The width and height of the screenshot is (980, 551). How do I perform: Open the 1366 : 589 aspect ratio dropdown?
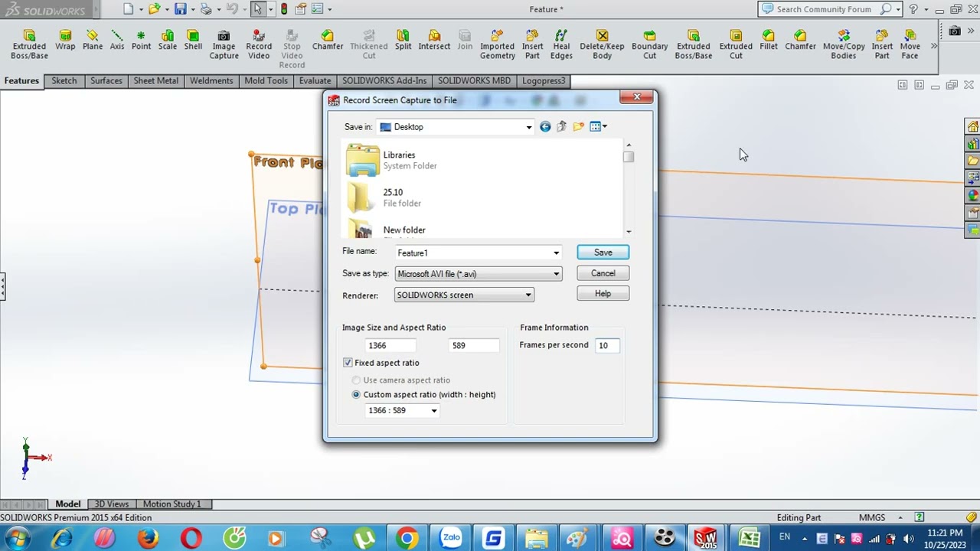click(x=433, y=411)
